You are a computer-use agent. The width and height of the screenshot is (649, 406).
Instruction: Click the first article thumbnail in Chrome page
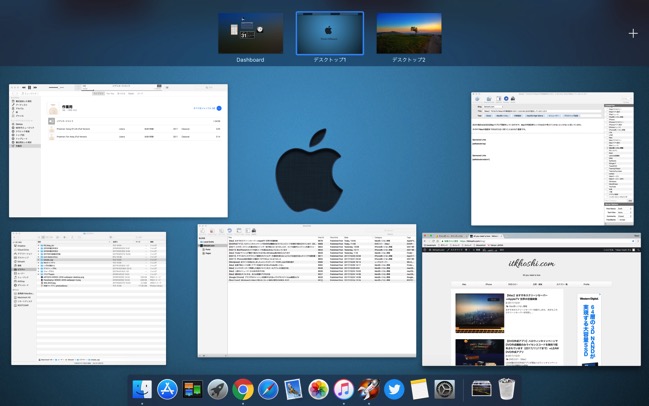point(479,313)
